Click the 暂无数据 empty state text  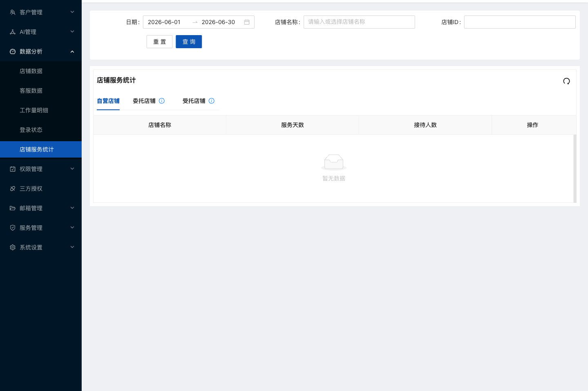coord(334,178)
